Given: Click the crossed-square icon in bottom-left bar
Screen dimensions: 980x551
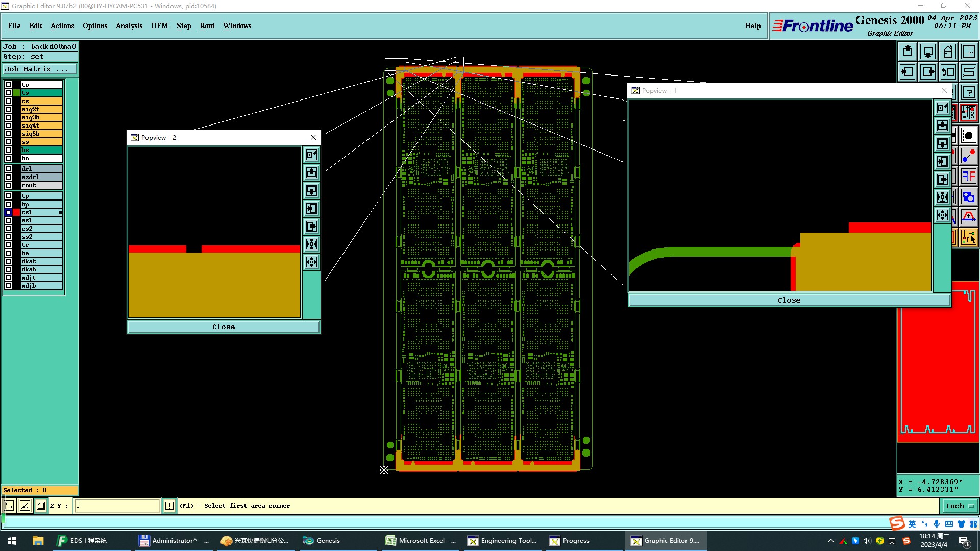Looking at the screenshot, I should [24, 506].
